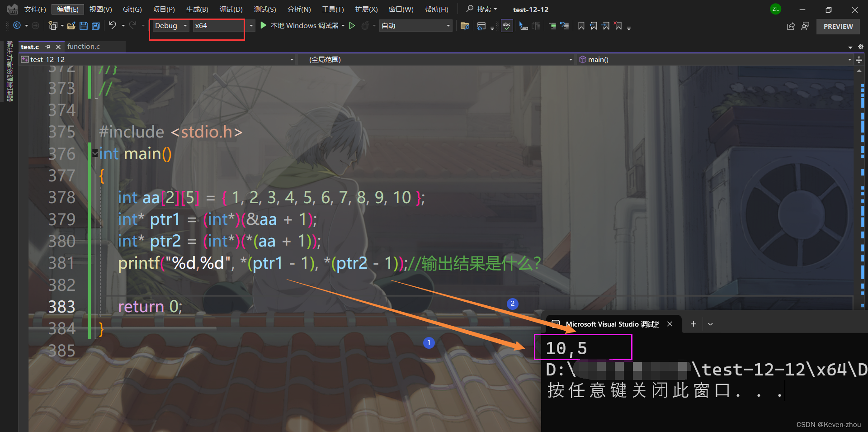
Task: Click the navigate backward arrow icon
Action: pos(17,26)
